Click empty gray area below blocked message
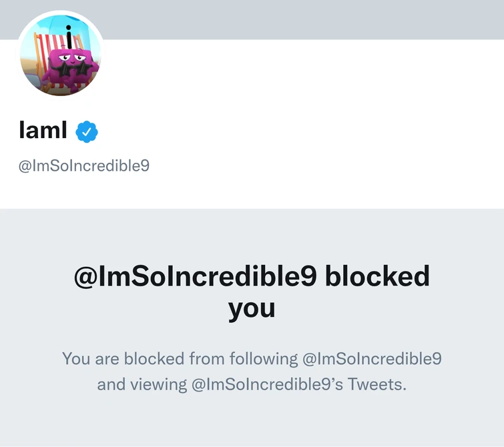Viewport: 504px width, 447px height. [252, 424]
